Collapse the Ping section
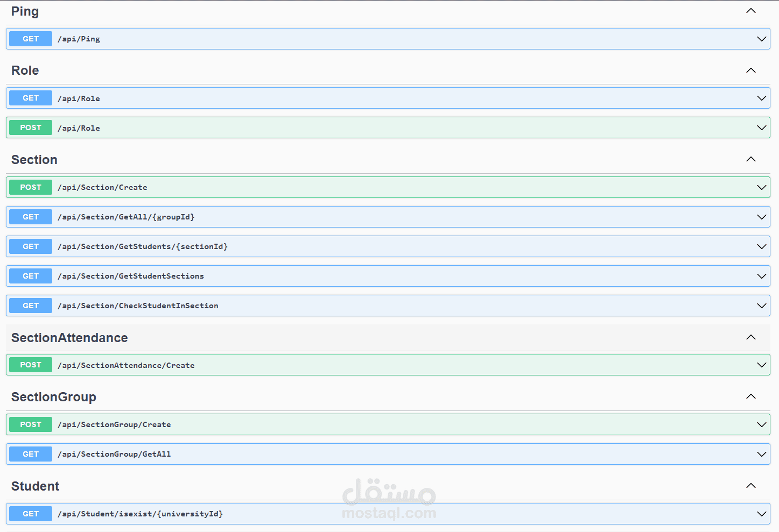The height and width of the screenshot is (532, 779). 750,10
